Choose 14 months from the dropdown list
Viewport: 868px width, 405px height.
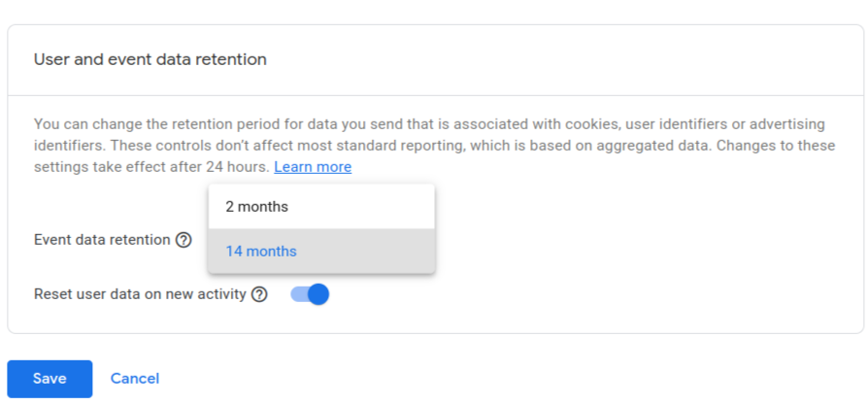coord(321,251)
